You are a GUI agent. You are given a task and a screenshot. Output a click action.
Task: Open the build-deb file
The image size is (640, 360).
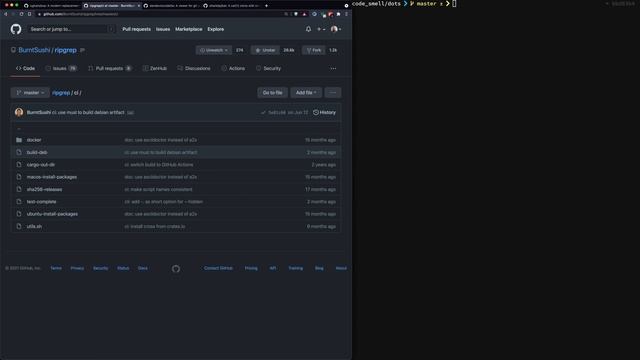click(37, 152)
